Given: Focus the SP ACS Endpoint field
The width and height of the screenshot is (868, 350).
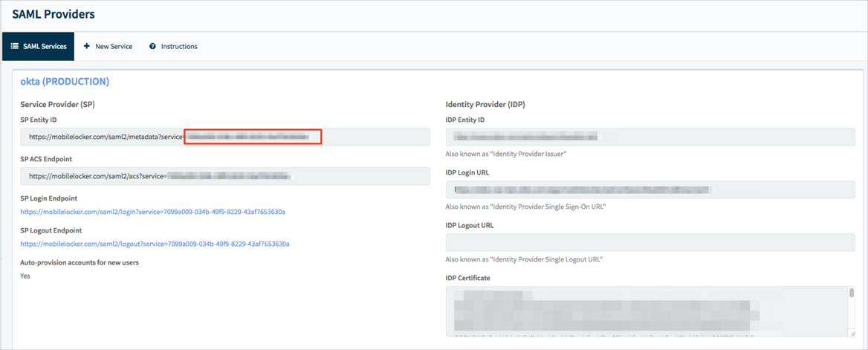Looking at the screenshot, I should coord(224,176).
